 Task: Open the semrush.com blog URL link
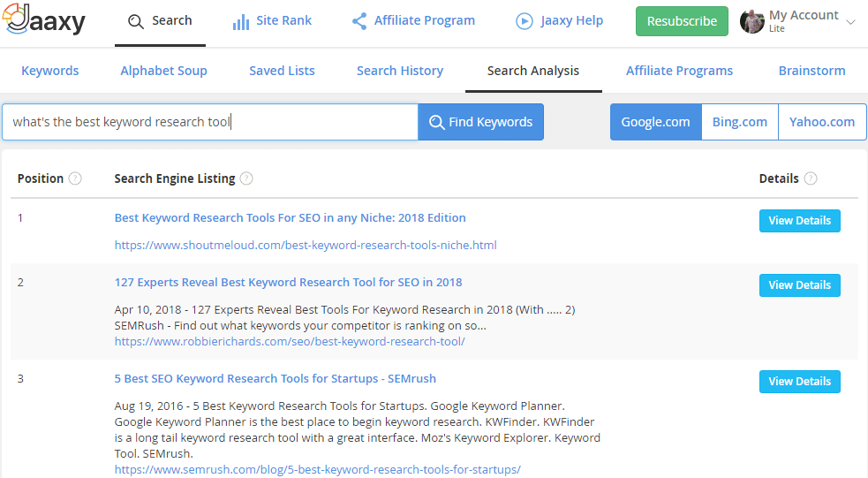tap(317, 469)
